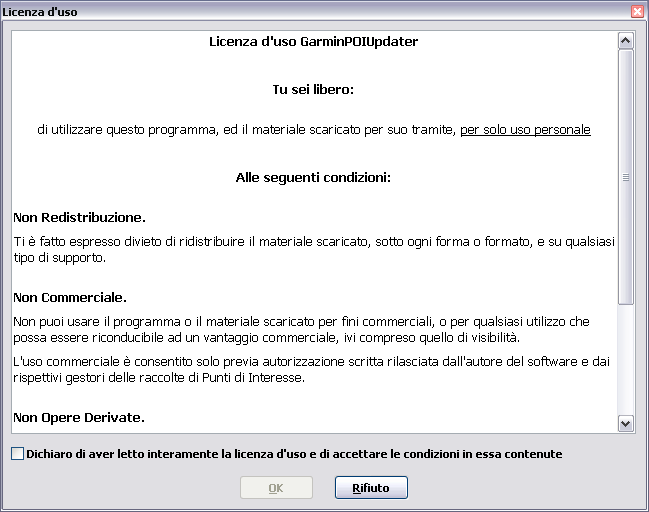
Task: Click the 'Alle seguenti condizioni:' heading
Action: (313, 178)
